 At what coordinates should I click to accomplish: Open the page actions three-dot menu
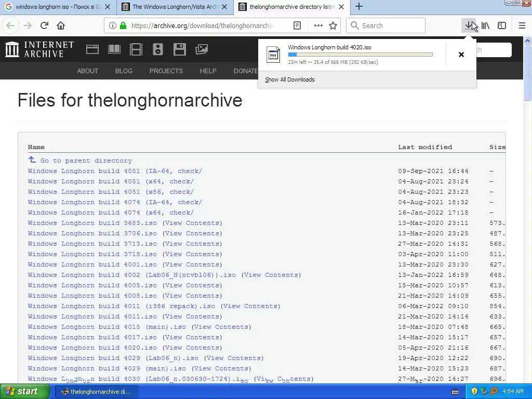[x=318, y=25]
